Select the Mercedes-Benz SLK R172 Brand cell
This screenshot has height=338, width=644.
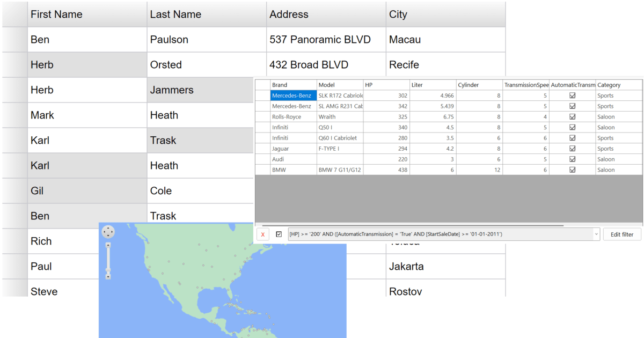[x=293, y=95]
